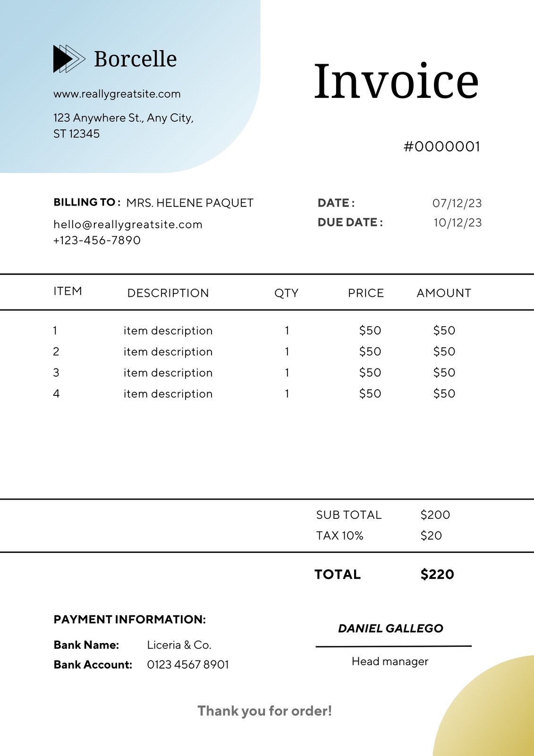
Task: Click the AMOUNT column header
Action: 444,293
